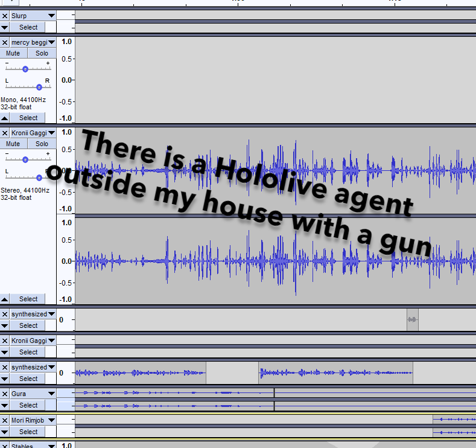Image resolution: width=476 pixels, height=448 pixels.
Task: Click Select on the Mori Rimjob track
Action: [28, 432]
